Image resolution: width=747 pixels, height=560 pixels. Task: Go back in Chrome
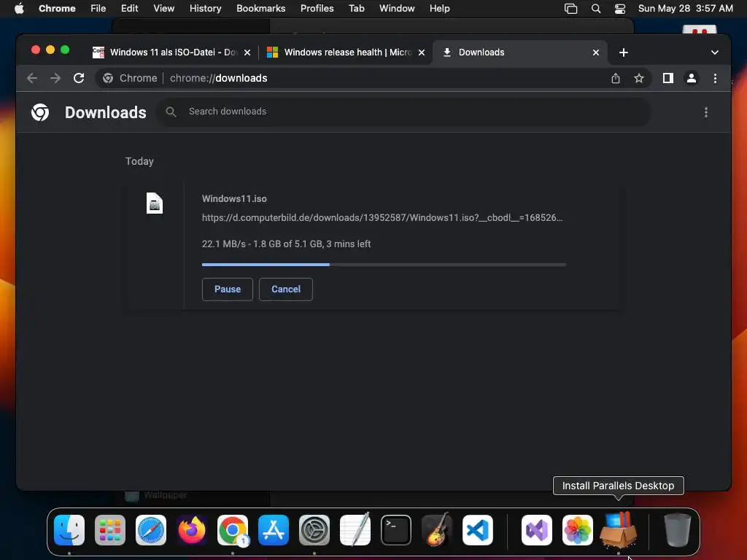(x=32, y=78)
